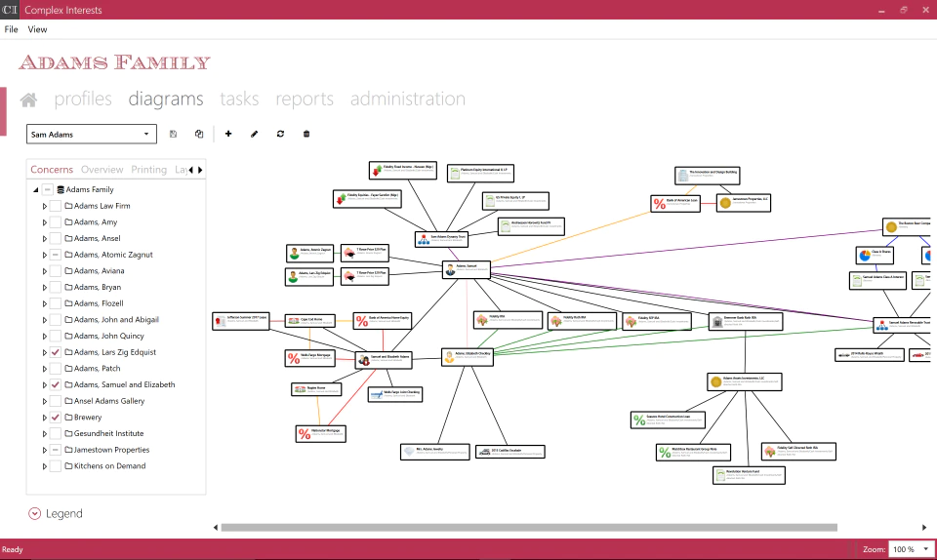Select the Adams, Elizabeth Checkley node

pos(468,356)
